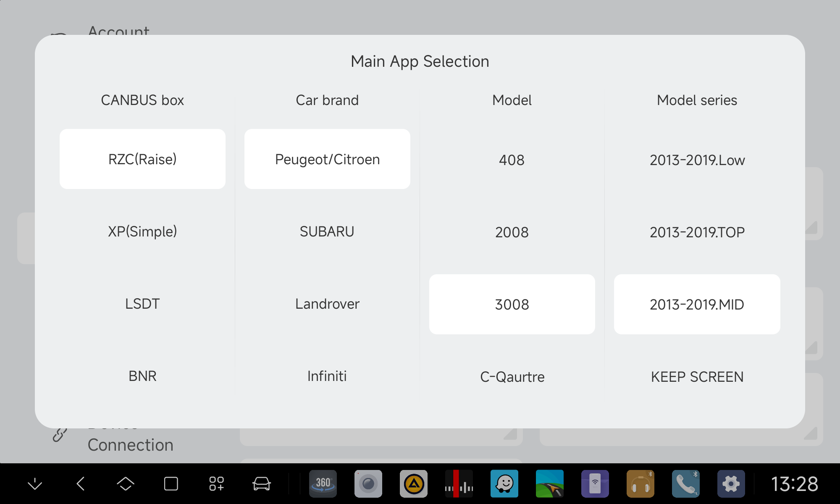Pick Infiniti car brand
Viewport: 840px width, 504px height.
327,376
